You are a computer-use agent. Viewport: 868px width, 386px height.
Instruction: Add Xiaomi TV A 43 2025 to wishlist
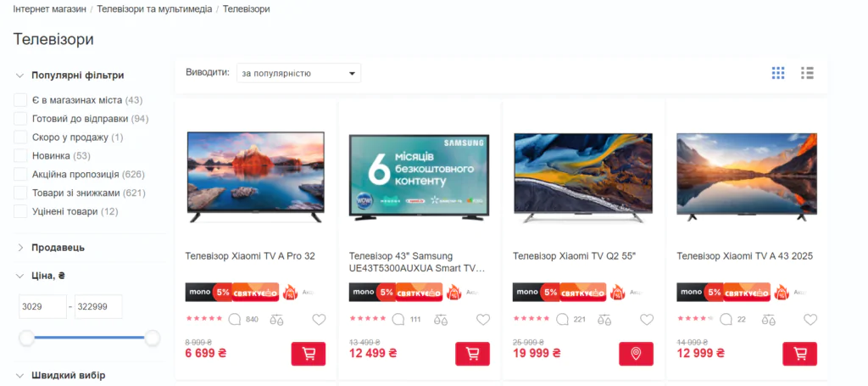810,320
